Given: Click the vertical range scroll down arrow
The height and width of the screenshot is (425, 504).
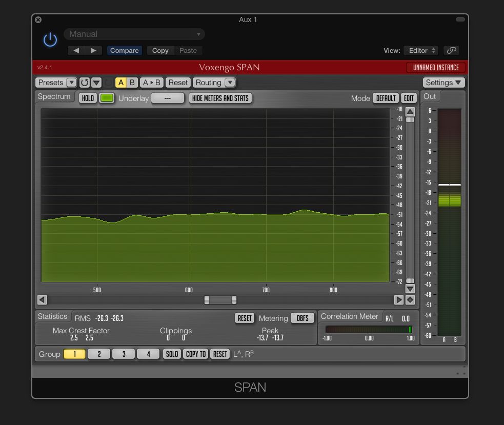Looking at the screenshot, I should click(x=410, y=289).
